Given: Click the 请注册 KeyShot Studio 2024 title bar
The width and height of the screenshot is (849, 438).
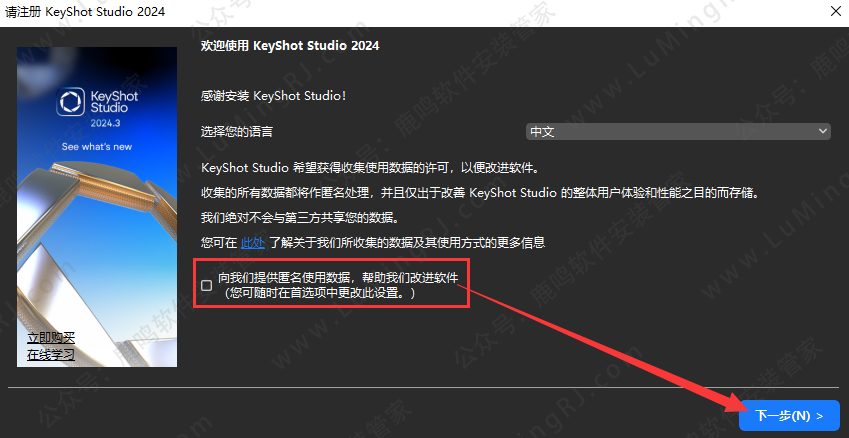Looking at the screenshot, I should pos(85,12).
